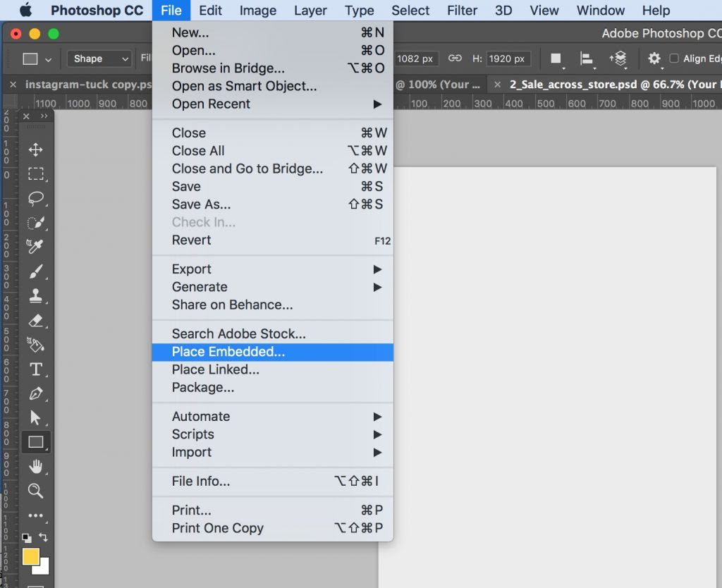Select the Quick Selection tool
Image resolution: width=722 pixels, height=588 pixels.
[x=35, y=222]
